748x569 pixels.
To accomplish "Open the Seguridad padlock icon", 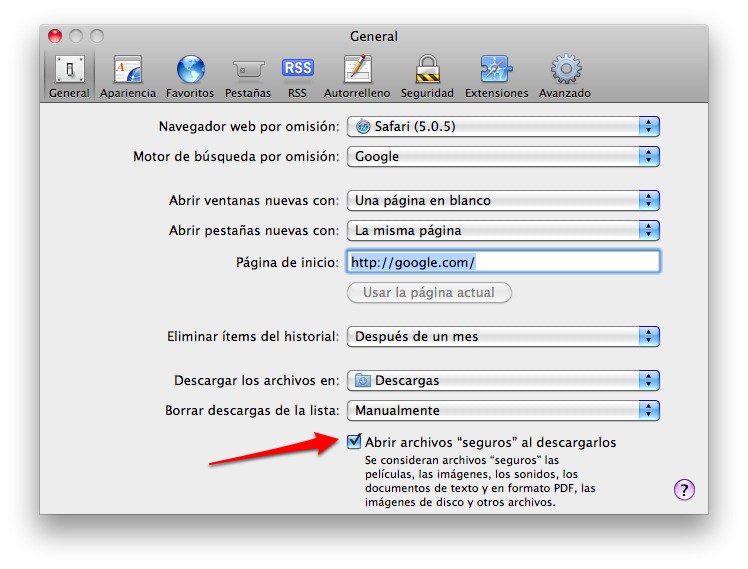I will 427,69.
